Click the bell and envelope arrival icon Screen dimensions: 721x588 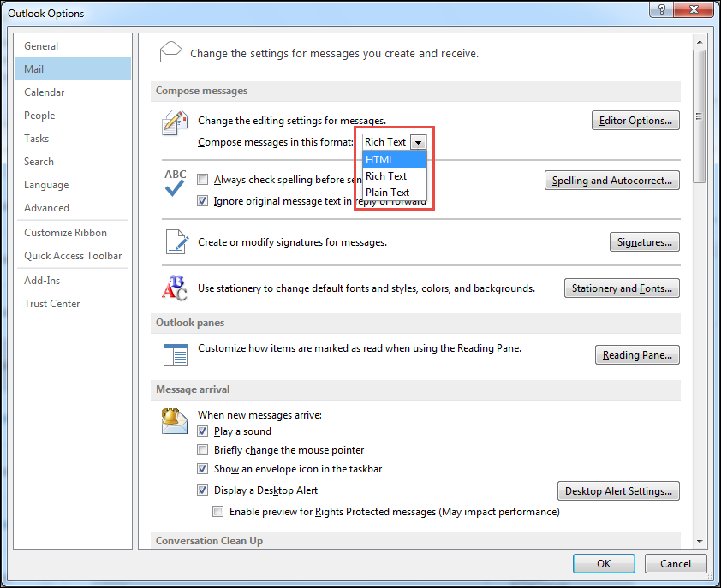coord(175,421)
